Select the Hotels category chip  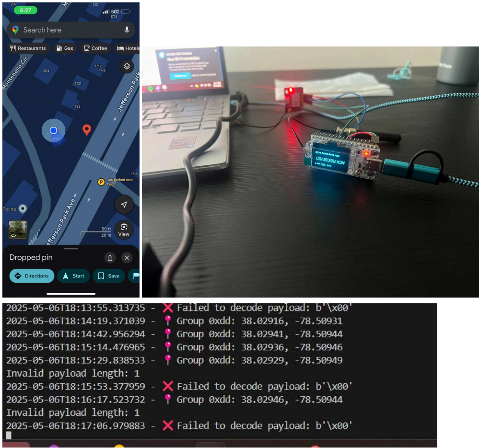(x=128, y=48)
